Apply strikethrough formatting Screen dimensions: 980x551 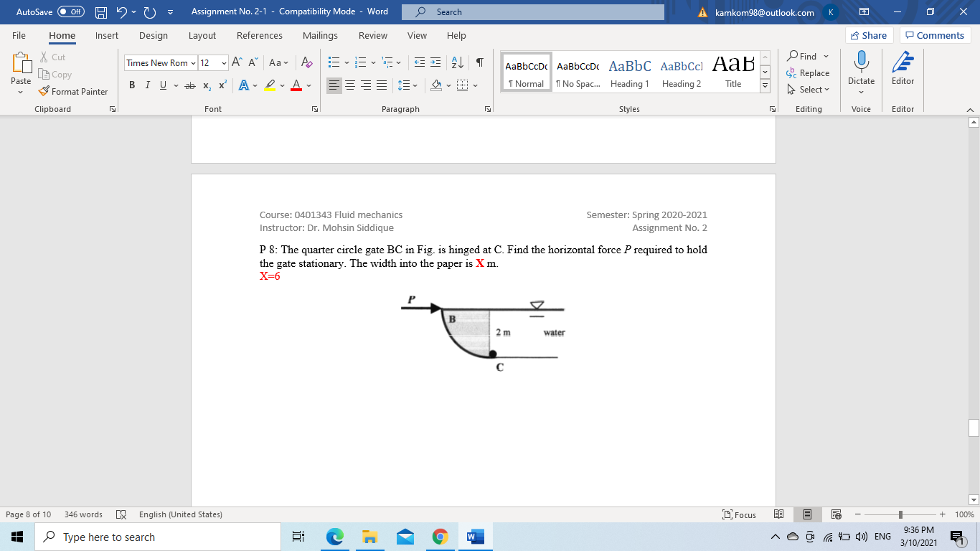(x=189, y=85)
